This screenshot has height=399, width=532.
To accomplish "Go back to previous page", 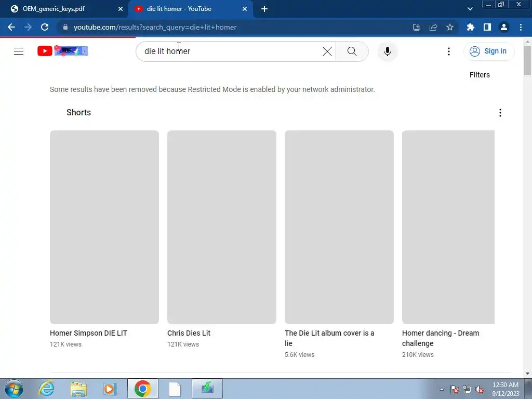I will click(11, 27).
